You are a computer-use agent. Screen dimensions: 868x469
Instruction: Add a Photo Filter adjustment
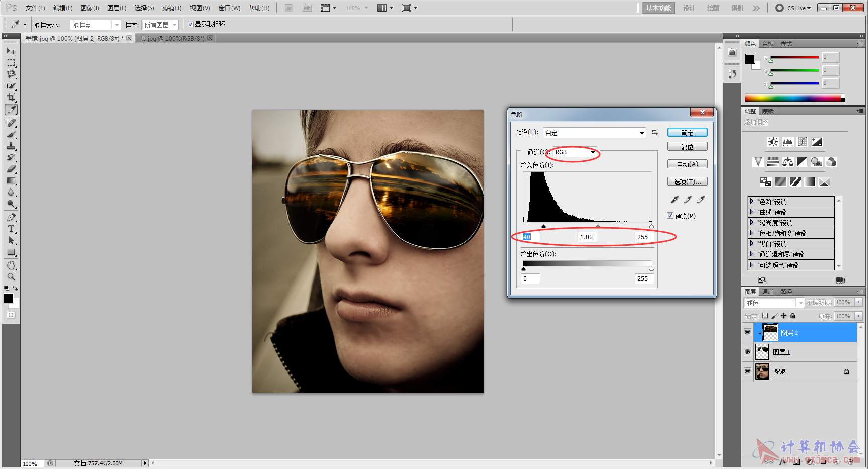tap(817, 162)
